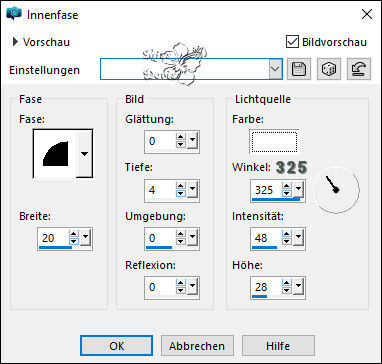This screenshot has height=364, width=382.
Task: Click the Tiefe value field
Action: [x=160, y=190]
